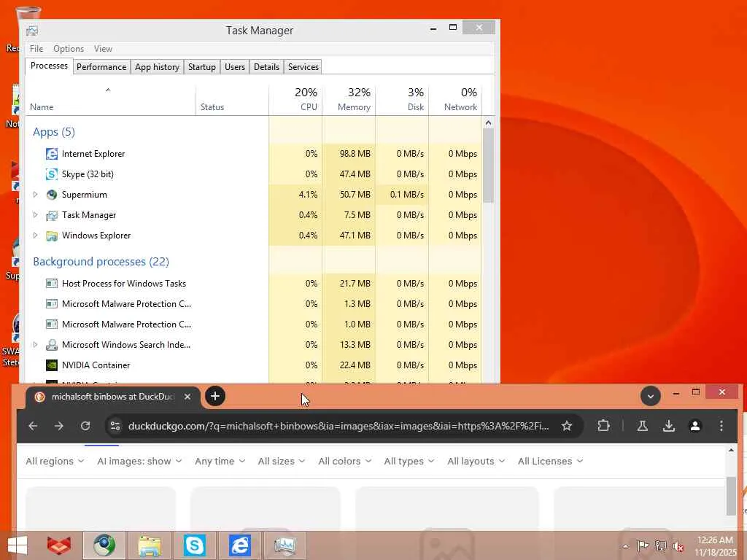The image size is (747, 560).
Task: Open the File menu in Task Manager
Action: click(x=36, y=49)
